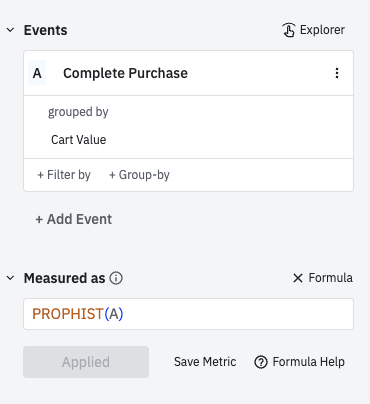Click the Events section heading
This screenshot has height=404, width=370.
point(45,30)
